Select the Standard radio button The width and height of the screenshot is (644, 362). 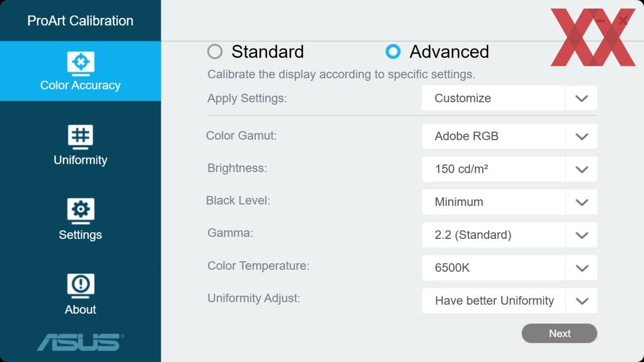[x=215, y=52]
